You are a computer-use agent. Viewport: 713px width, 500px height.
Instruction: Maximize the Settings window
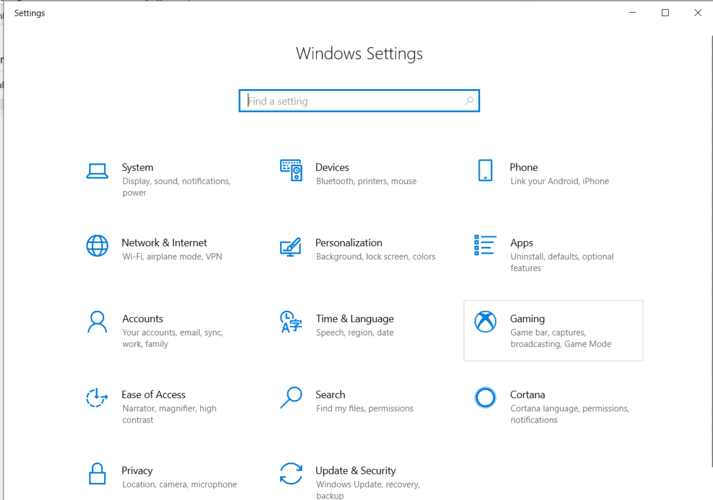click(665, 13)
